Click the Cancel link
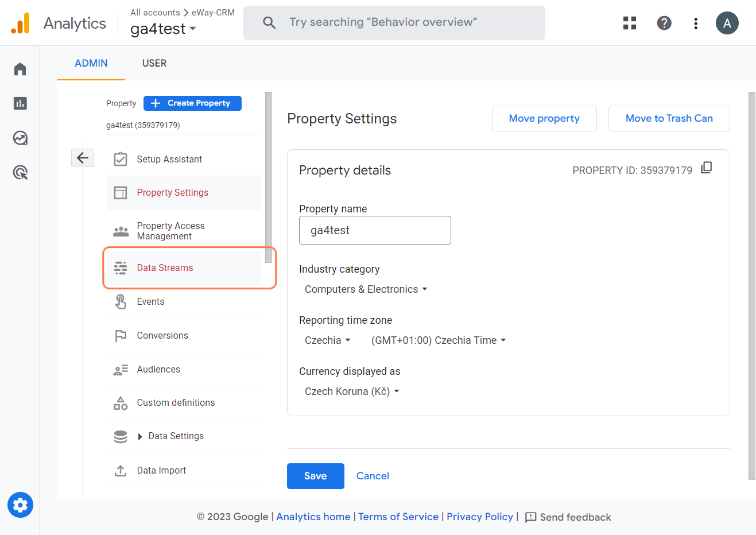This screenshot has height=535, width=756. click(373, 476)
